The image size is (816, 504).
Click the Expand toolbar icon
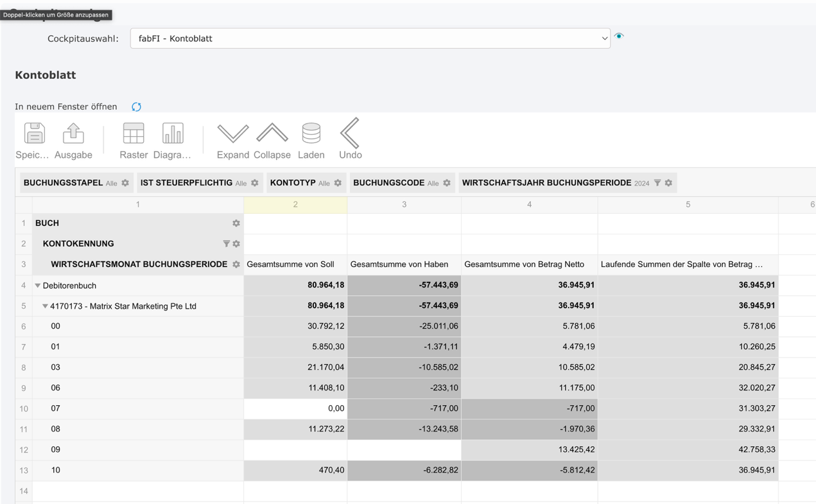pos(232,134)
